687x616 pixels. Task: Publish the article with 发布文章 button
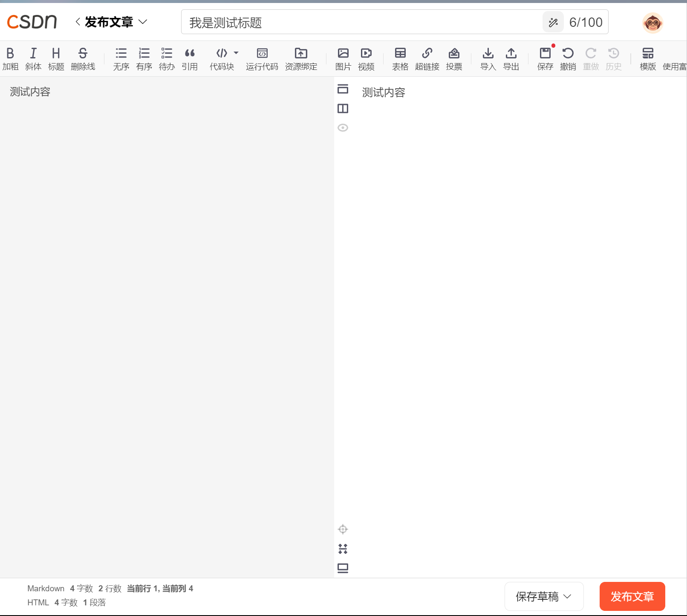[632, 596]
